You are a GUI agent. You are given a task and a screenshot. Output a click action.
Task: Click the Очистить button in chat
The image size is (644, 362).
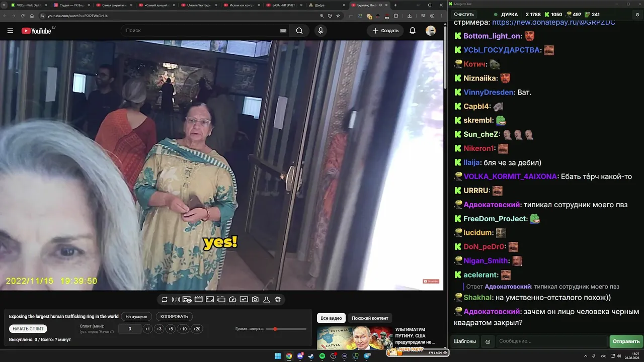point(464,15)
